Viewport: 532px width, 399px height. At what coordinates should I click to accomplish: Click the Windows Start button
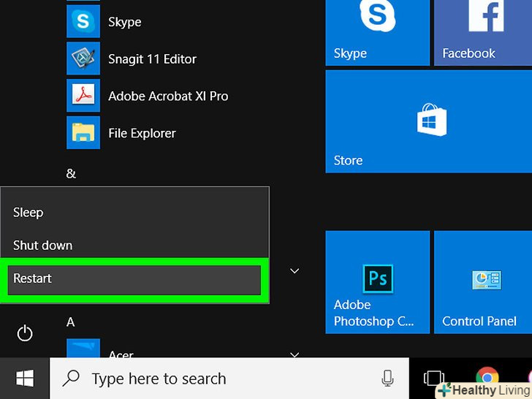point(25,379)
